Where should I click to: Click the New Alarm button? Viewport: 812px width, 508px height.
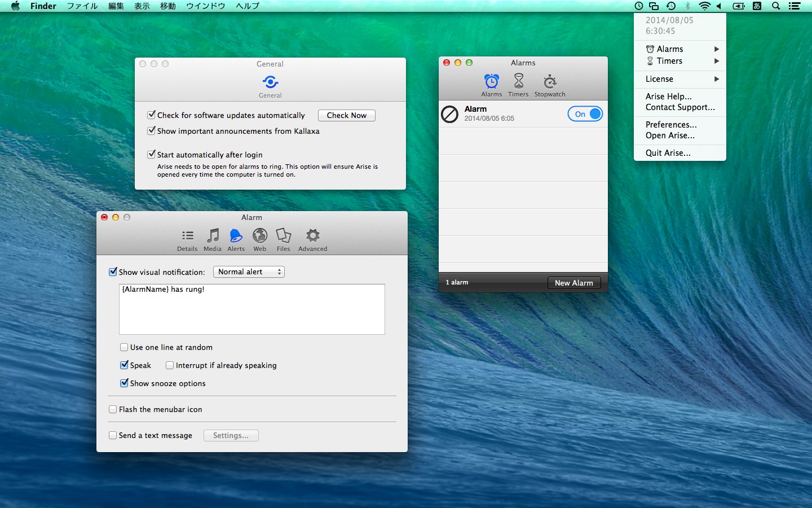pyautogui.click(x=573, y=283)
